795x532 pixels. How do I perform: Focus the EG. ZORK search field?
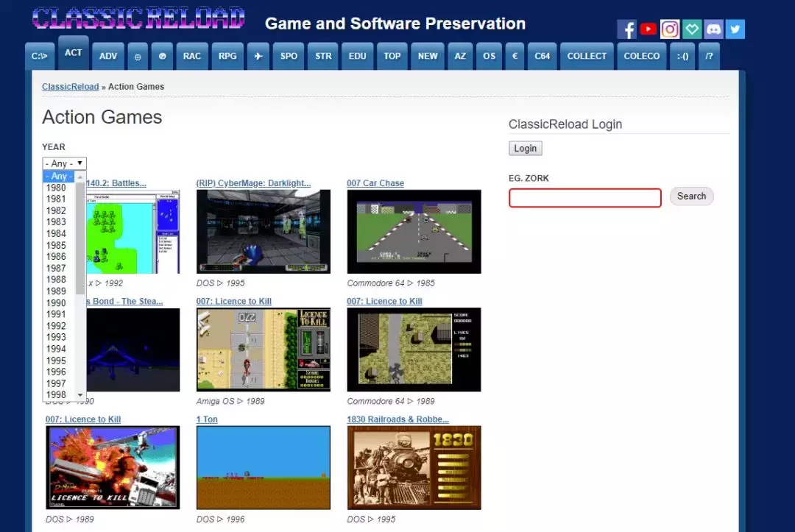[x=585, y=198]
